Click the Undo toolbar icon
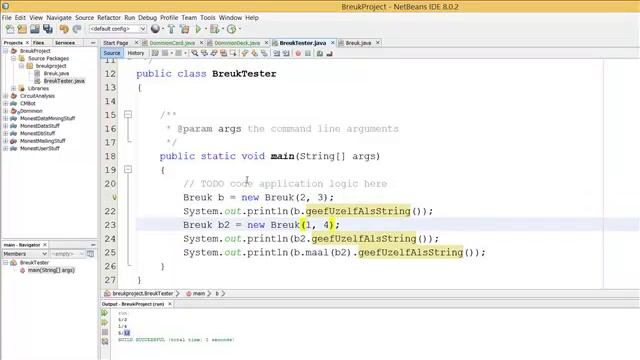 (x=64, y=29)
